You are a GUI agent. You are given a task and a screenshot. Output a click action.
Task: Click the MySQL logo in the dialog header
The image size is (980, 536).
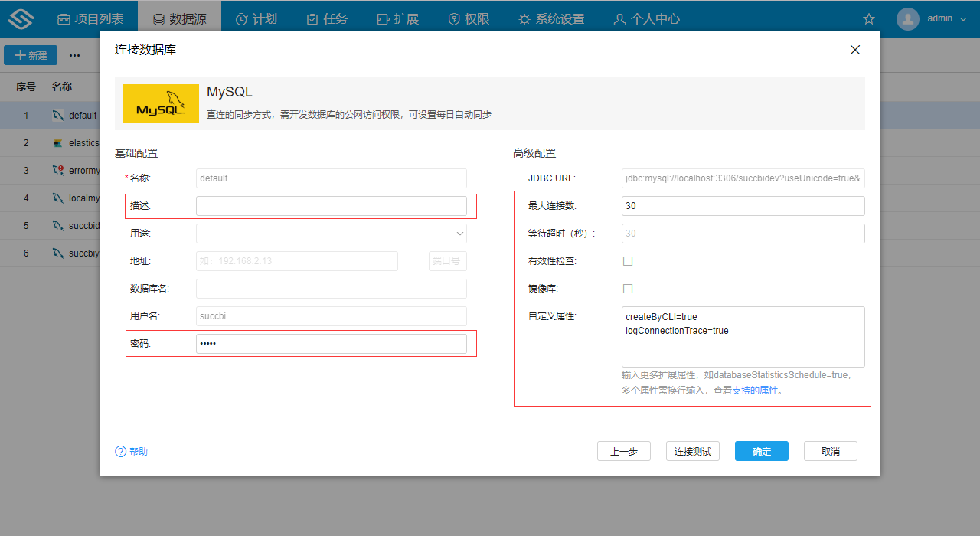click(x=160, y=103)
